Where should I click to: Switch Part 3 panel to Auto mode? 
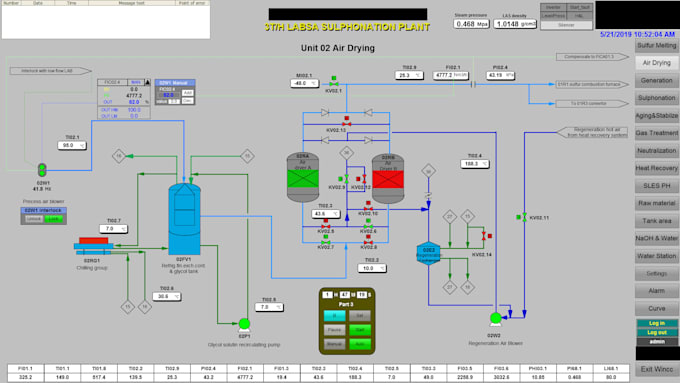click(x=360, y=344)
